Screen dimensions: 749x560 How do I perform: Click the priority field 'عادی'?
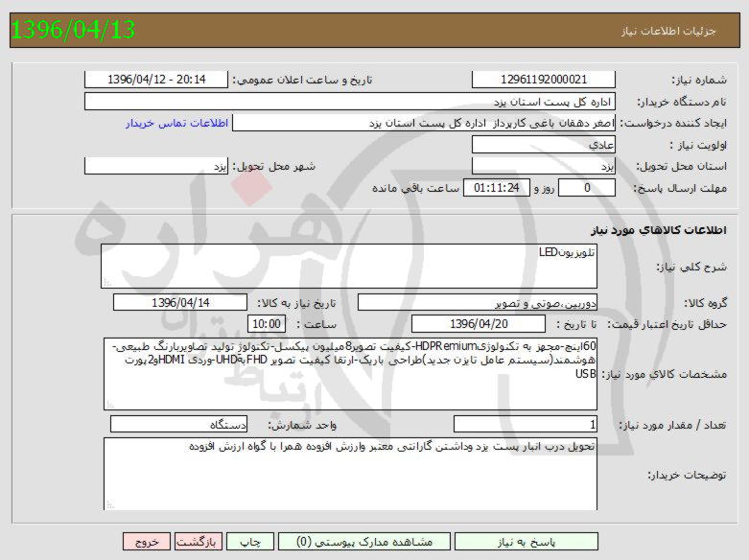543,145
